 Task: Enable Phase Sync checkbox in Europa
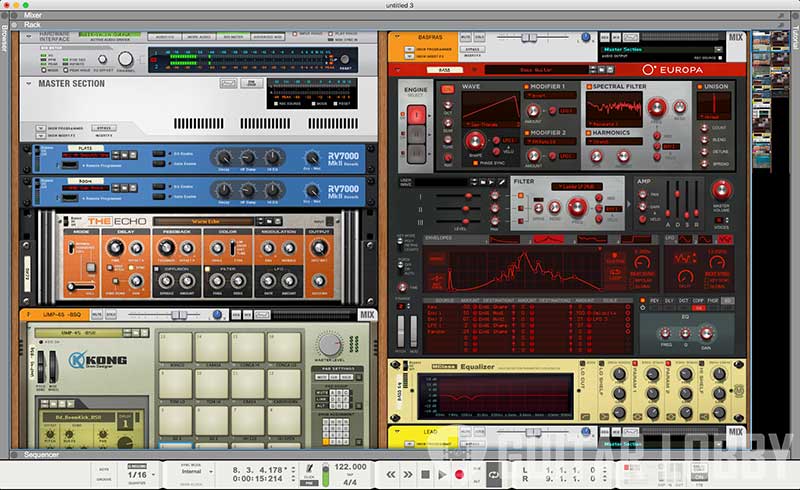[476, 163]
